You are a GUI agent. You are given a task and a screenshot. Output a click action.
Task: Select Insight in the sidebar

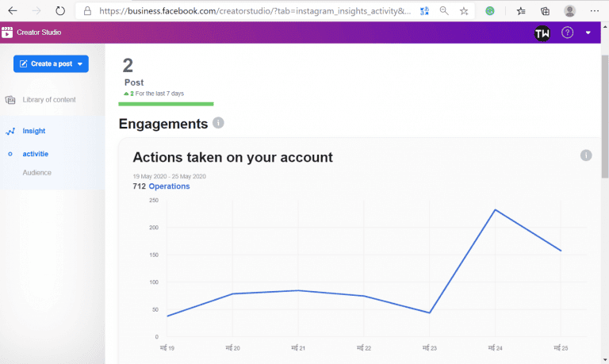[x=33, y=131]
